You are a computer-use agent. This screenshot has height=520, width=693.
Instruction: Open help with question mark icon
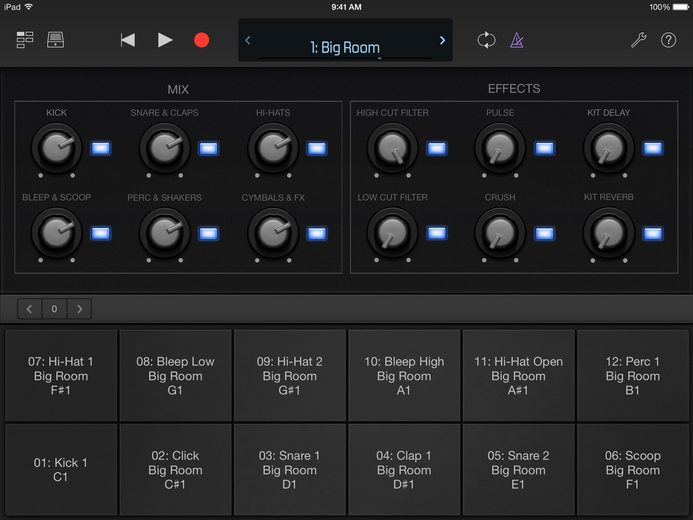668,40
